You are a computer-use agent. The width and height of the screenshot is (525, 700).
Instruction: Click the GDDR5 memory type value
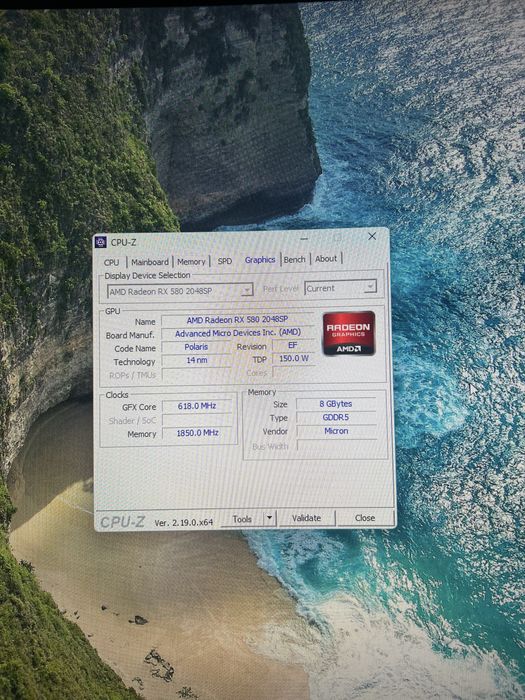coord(336,417)
